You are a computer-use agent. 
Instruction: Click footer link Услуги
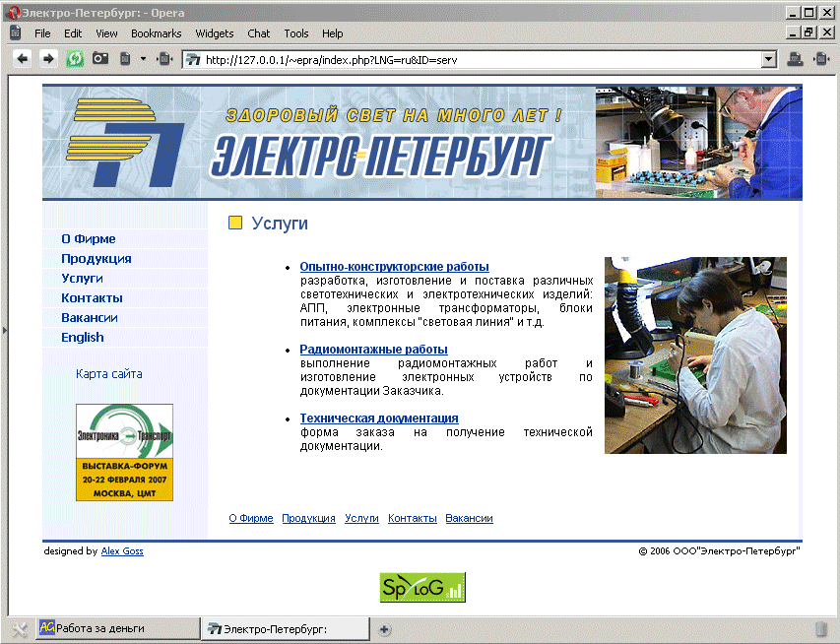point(361,518)
